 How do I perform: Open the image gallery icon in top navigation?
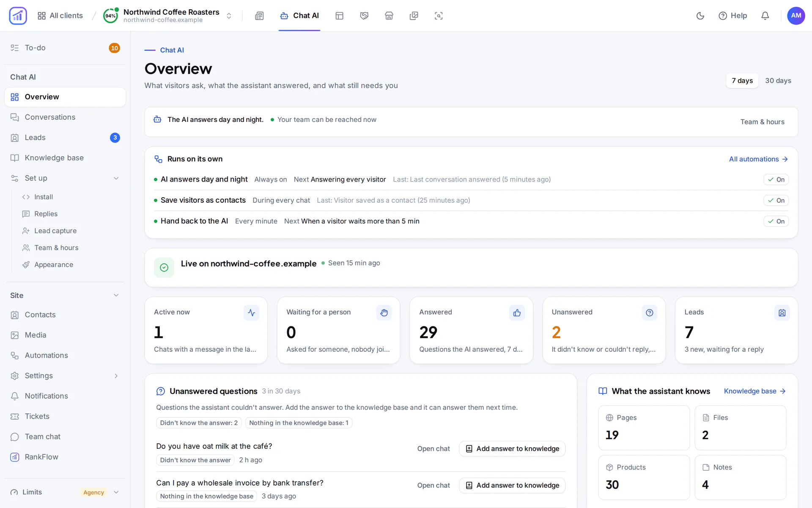tap(414, 16)
